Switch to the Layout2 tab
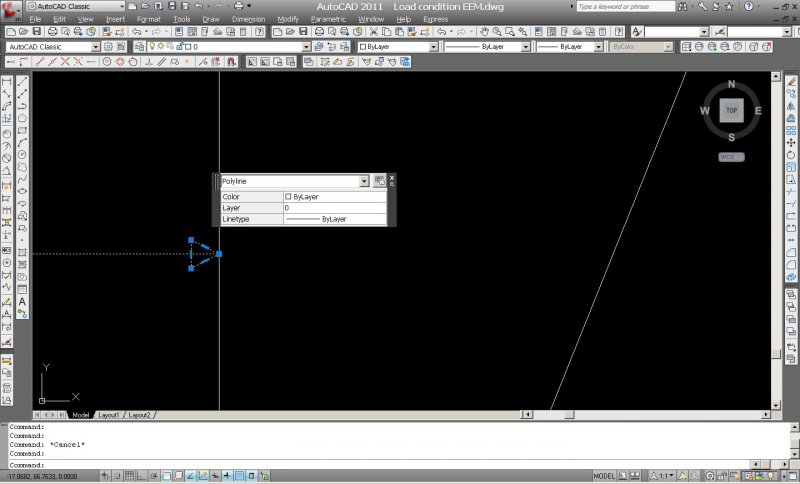Viewport: 800px width, 484px height. pyautogui.click(x=139, y=415)
